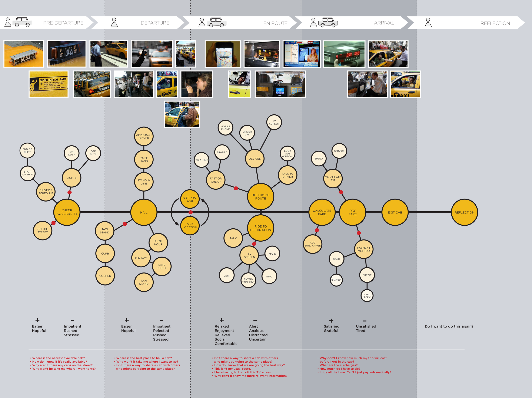
Task: Click the RUSH HOUR node
Action: pos(158,243)
